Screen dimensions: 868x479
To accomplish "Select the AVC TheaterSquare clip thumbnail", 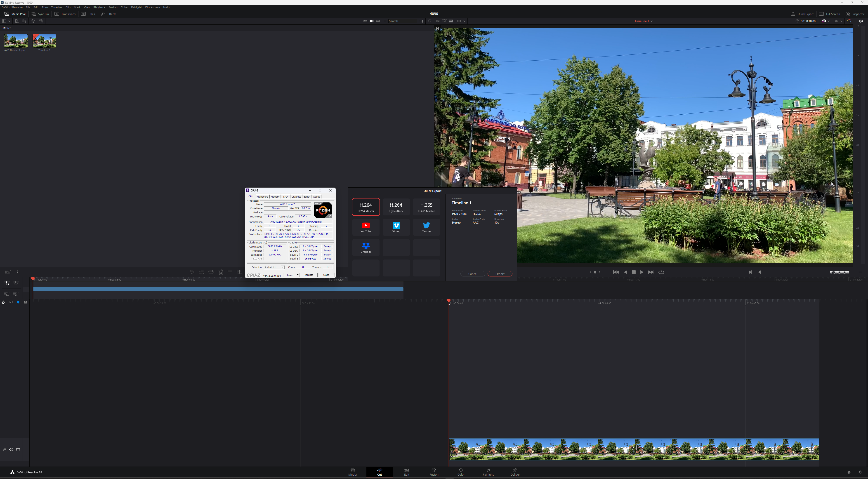I will (x=16, y=41).
